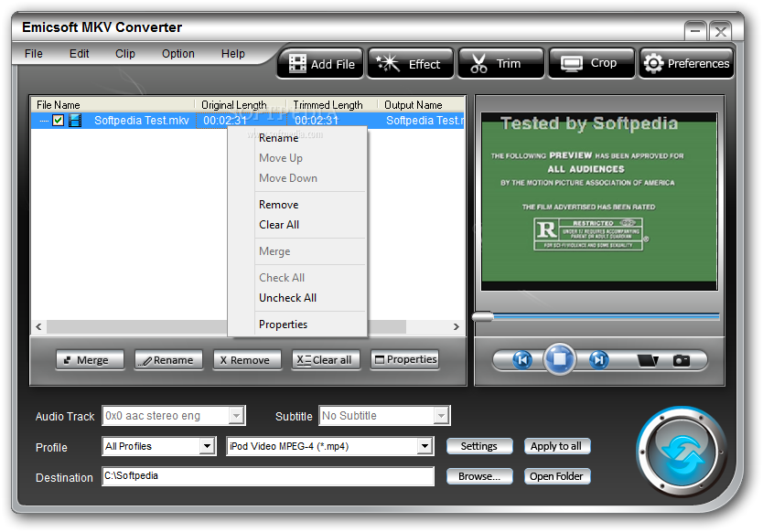Screen dimensions: 763x532
Task: Click Browse... for the destination
Action: (x=479, y=476)
